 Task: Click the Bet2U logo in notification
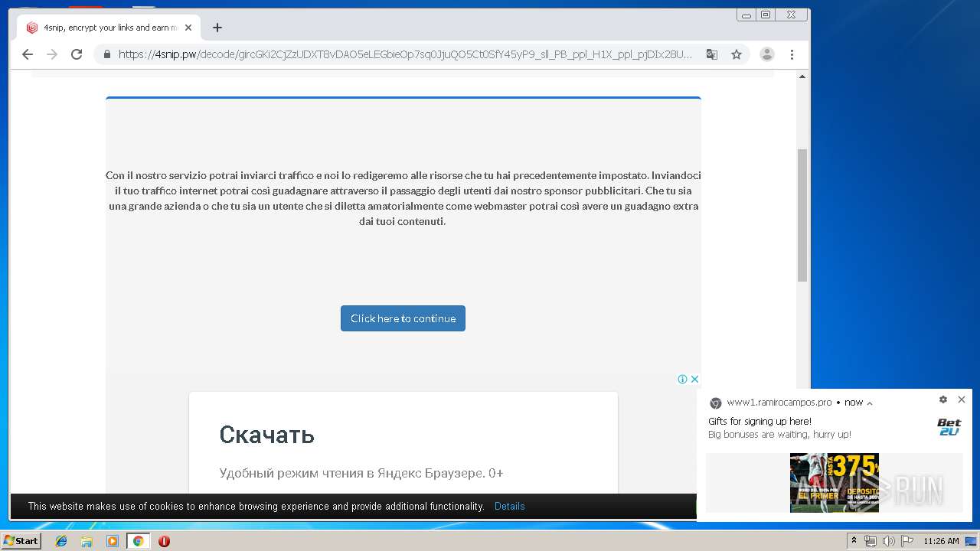[949, 427]
